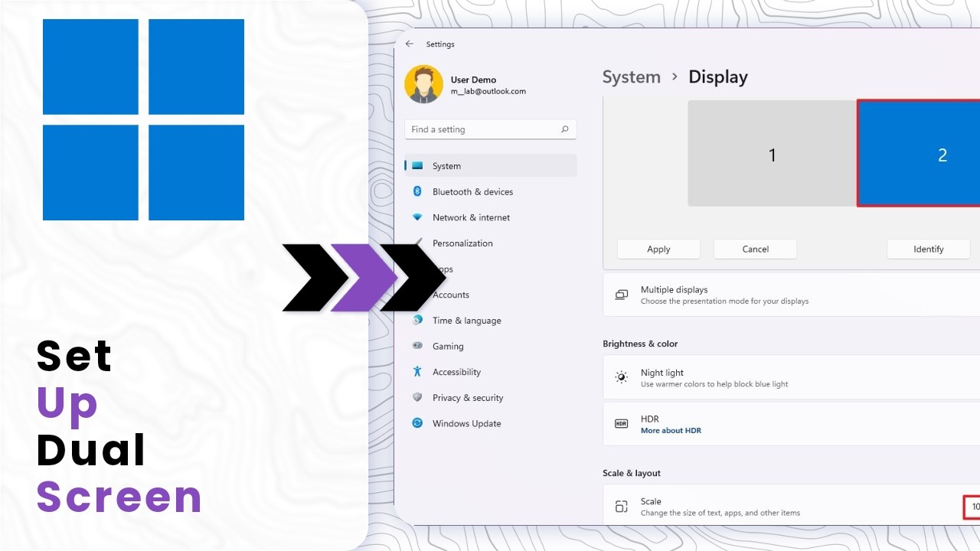
Task: Click the Network & internet wifi icon
Action: [417, 217]
